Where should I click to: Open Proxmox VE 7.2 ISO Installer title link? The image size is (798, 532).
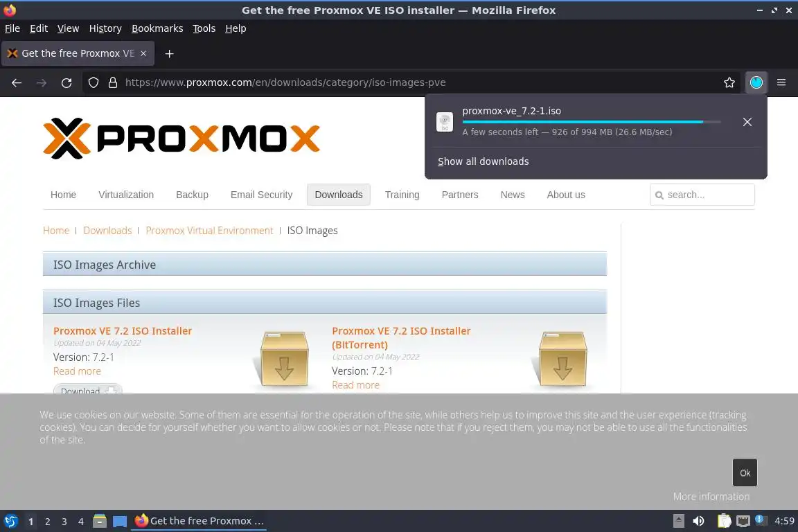(123, 331)
